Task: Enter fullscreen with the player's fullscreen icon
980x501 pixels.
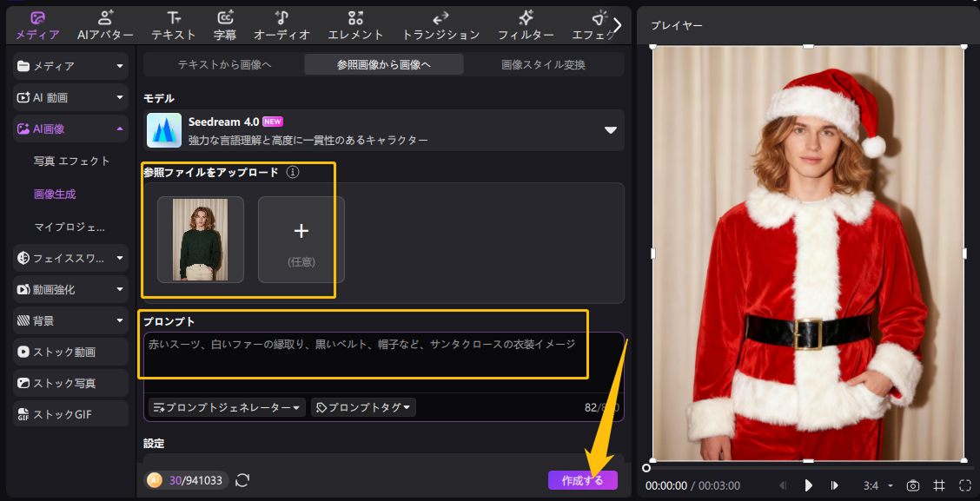Action: 965,485
